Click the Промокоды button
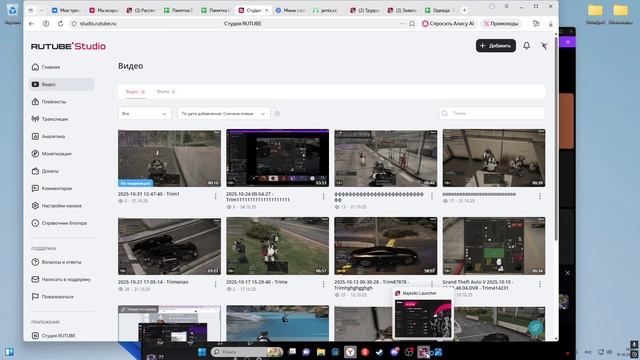 pyautogui.click(x=501, y=24)
